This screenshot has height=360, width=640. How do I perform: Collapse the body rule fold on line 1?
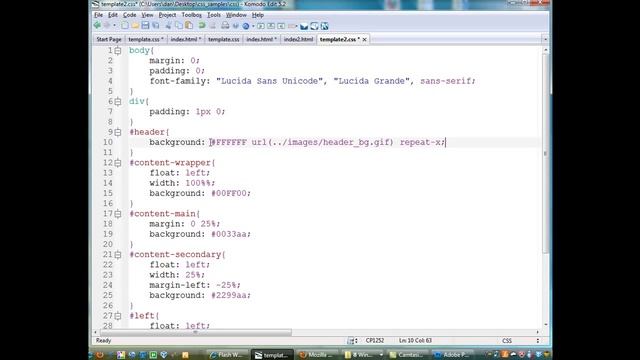pos(118,51)
